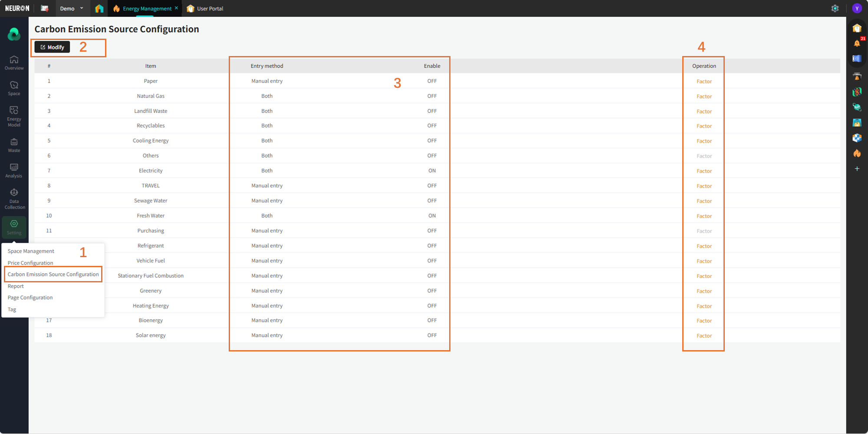This screenshot has height=434, width=868.
Task: Open the Analysis sidebar icon
Action: [14, 170]
